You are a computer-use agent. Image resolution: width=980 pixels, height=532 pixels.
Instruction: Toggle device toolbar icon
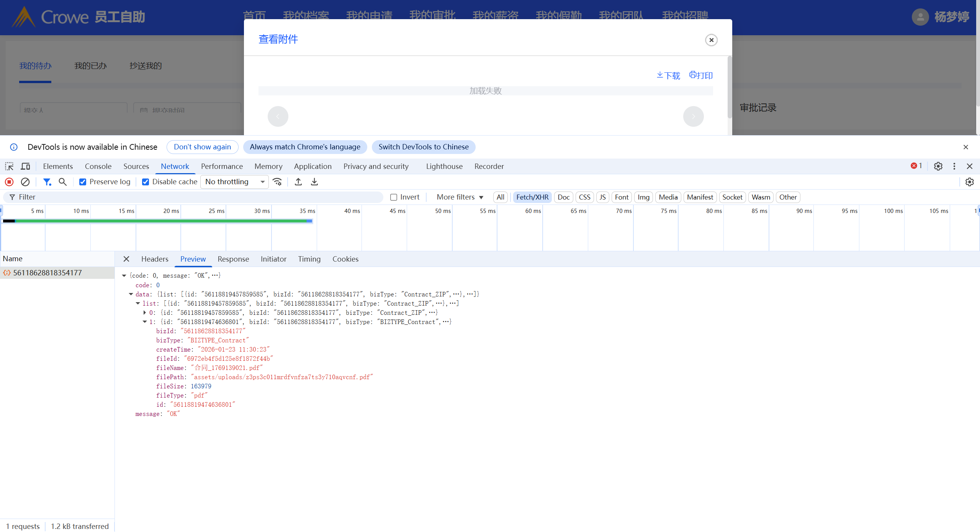[x=25, y=166]
